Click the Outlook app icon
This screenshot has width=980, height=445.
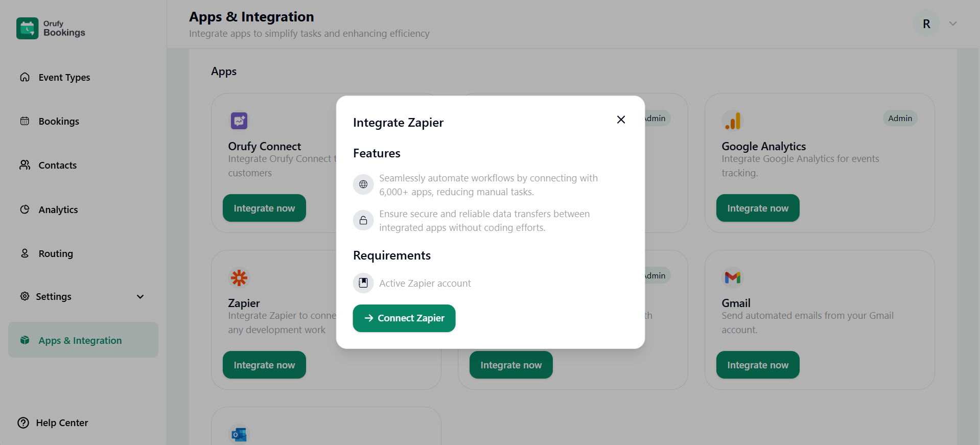click(239, 434)
